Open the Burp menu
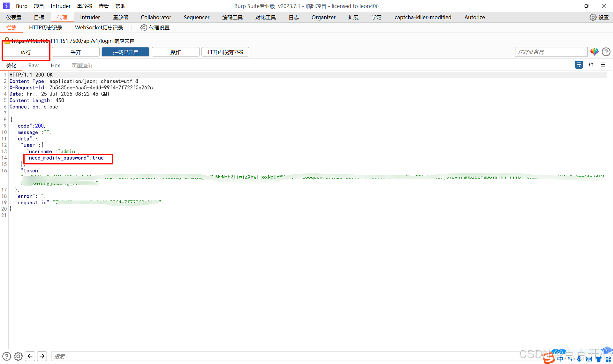Viewport: 613px width, 364px height. coord(22,6)
